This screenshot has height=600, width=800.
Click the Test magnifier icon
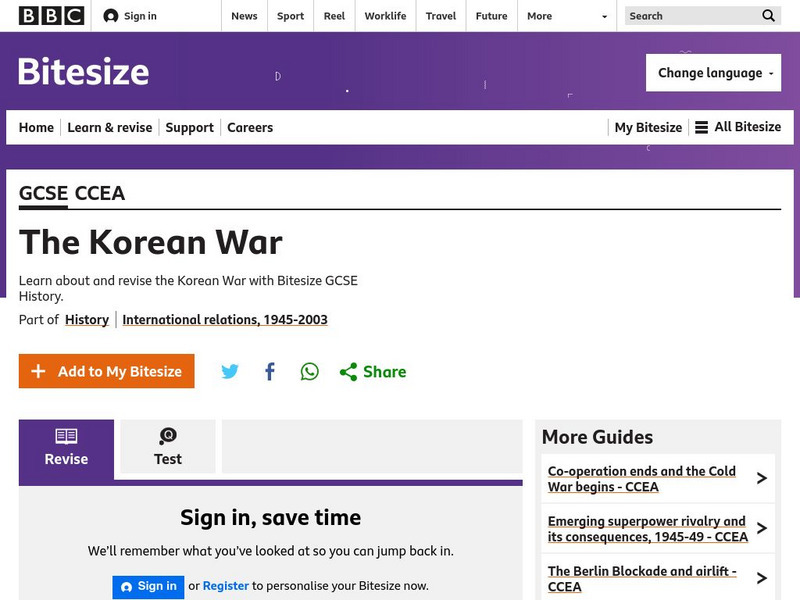click(167, 435)
